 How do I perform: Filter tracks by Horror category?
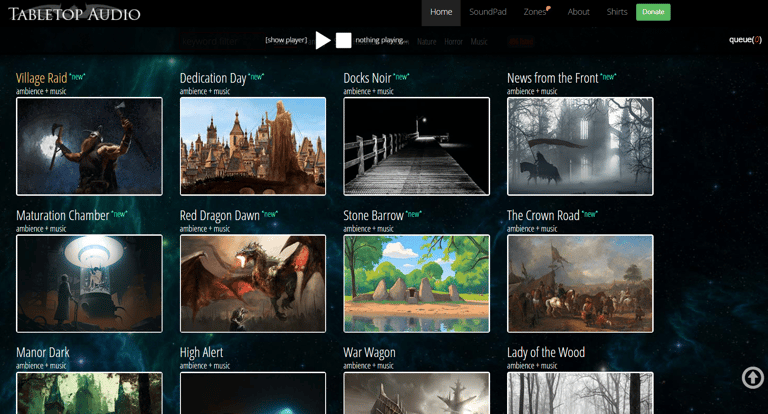pos(454,42)
